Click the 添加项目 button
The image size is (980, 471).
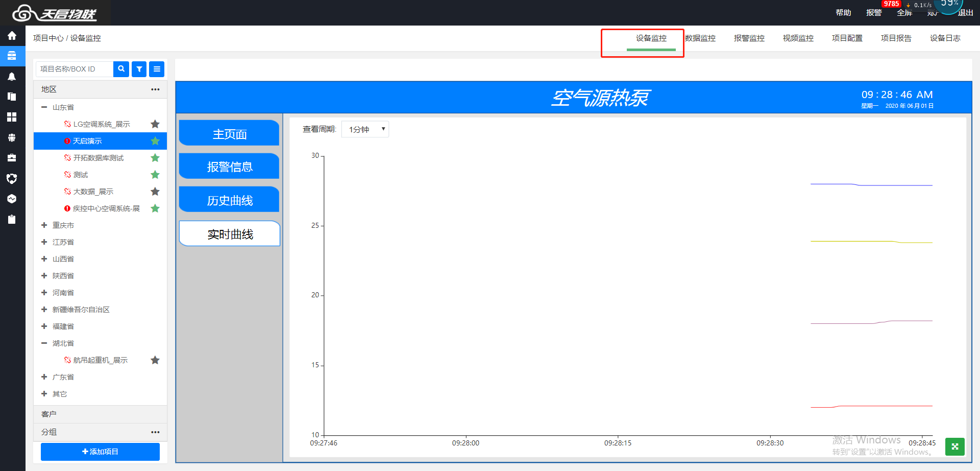(x=100, y=452)
